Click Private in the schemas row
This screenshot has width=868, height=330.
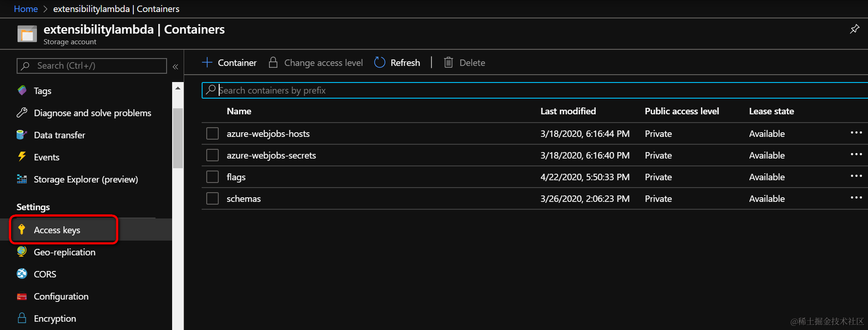[658, 199]
